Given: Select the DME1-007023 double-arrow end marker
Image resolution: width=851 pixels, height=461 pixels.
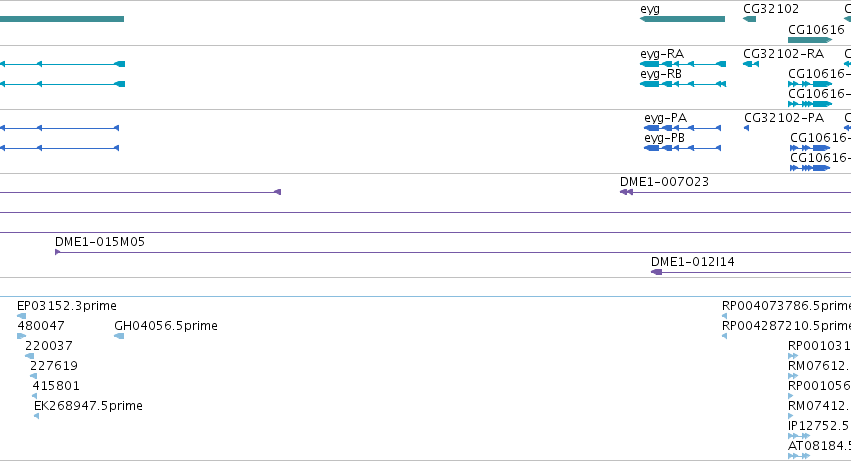Looking at the screenshot, I should click(626, 192).
